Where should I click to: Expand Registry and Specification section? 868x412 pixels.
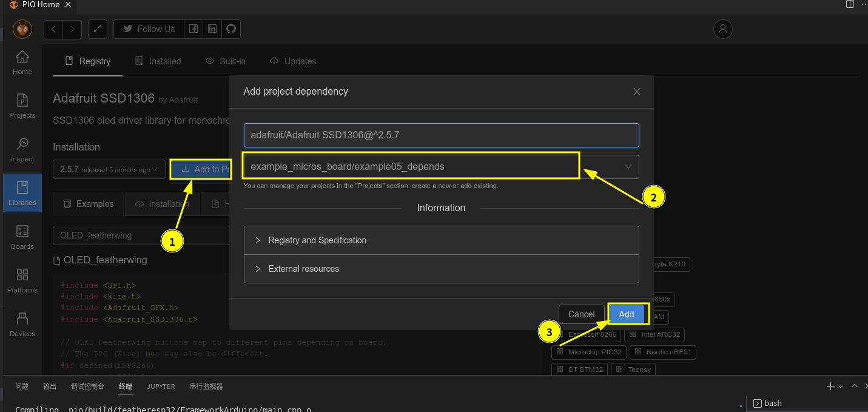click(x=441, y=240)
